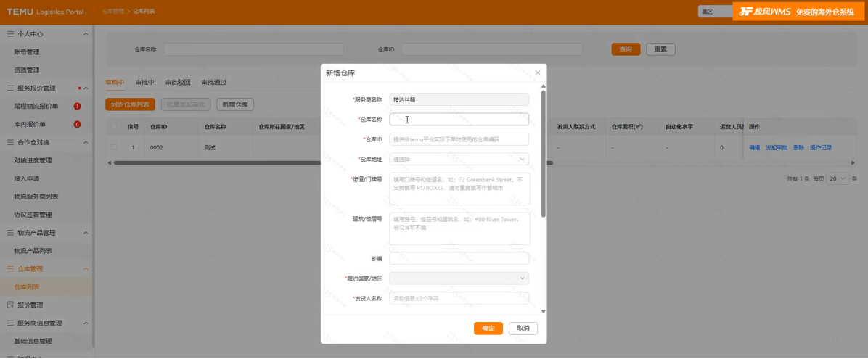Collapse the 个人中心 section chevron
868x359 pixels.
86,34
